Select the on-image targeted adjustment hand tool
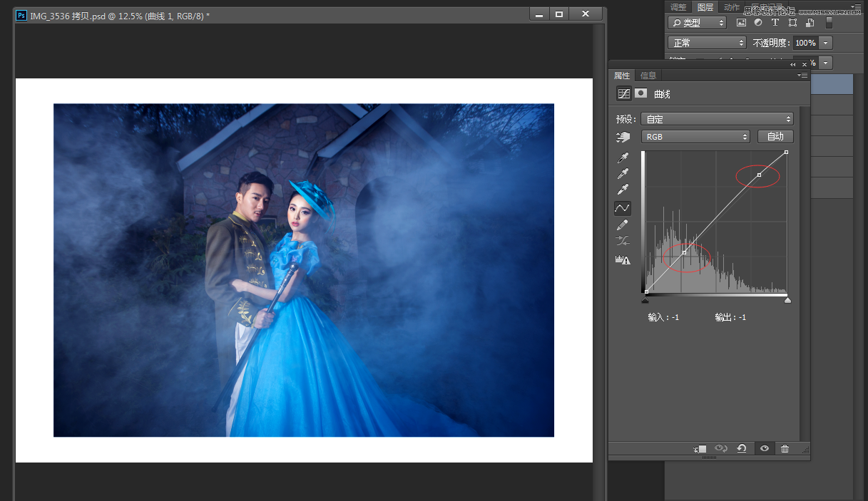868x501 pixels. (x=623, y=137)
